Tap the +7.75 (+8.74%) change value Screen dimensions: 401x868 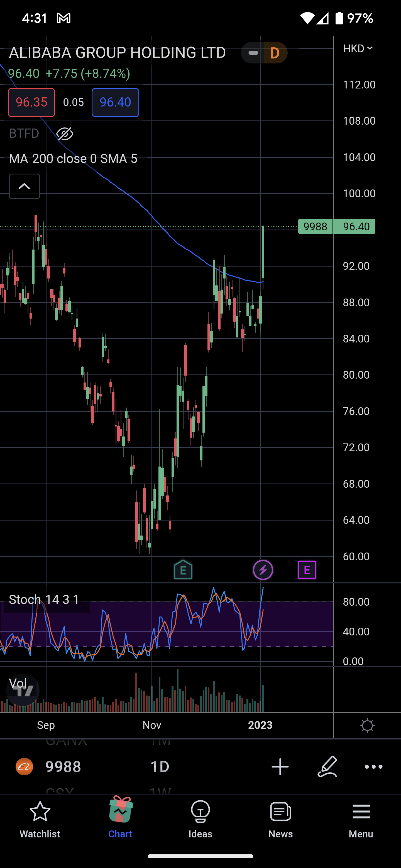(88, 73)
